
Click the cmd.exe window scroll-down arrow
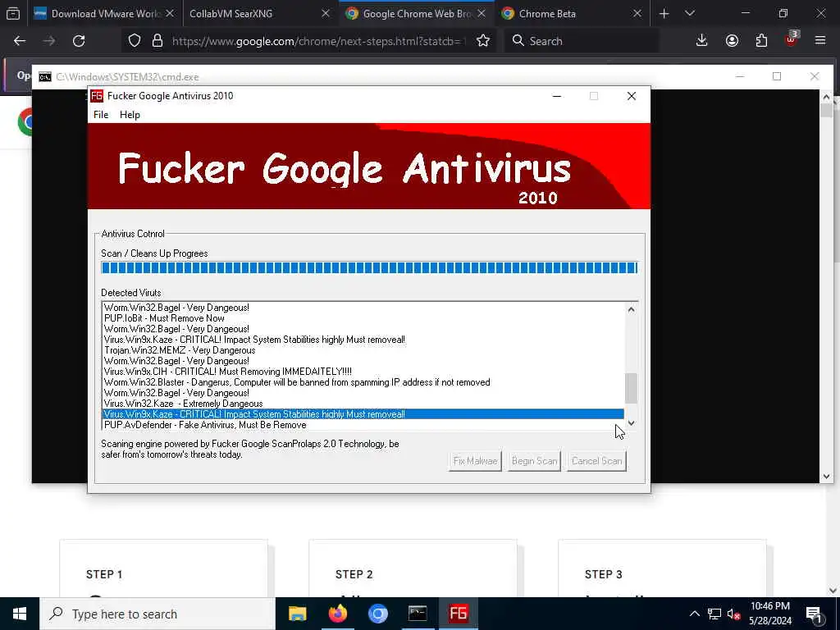coord(825,477)
